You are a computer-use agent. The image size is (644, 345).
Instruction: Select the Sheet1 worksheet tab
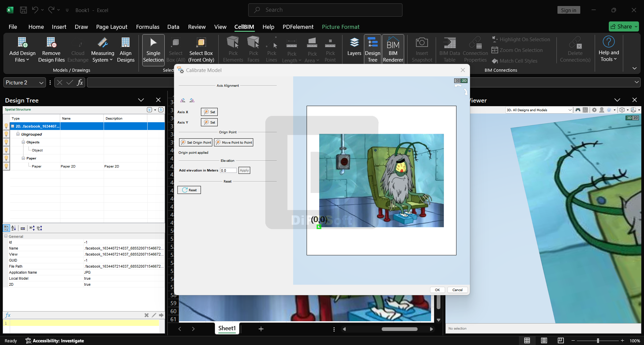227,328
